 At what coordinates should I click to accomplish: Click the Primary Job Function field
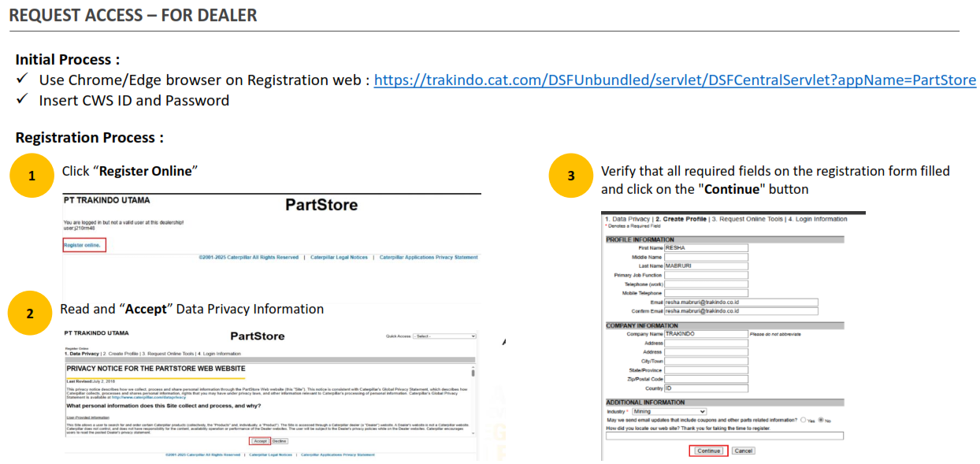(x=706, y=275)
